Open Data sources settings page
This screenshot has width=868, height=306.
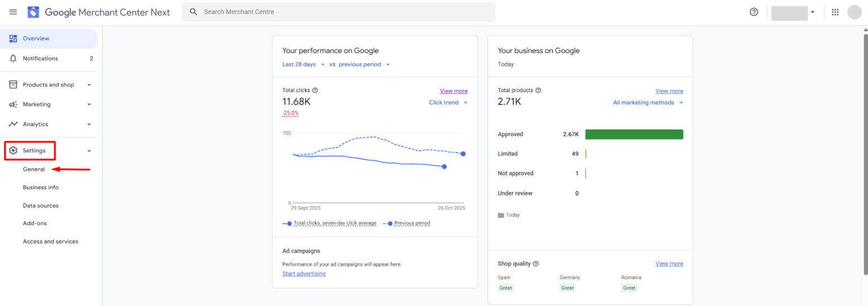point(41,205)
